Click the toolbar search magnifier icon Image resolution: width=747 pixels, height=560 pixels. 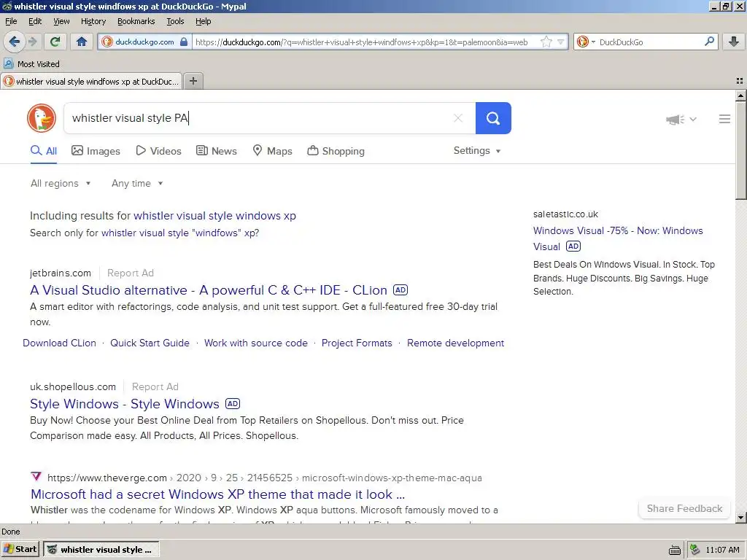709,42
